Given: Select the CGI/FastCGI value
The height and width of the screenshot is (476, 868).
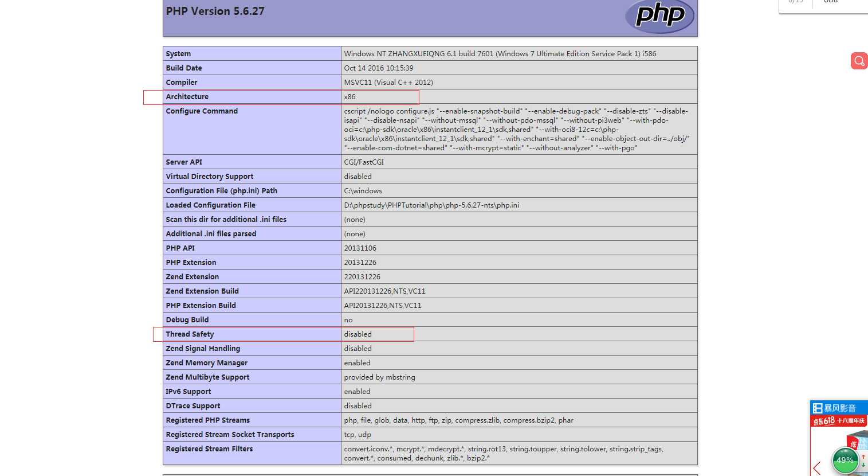Looking at the screenshot, I should point(364,162).
